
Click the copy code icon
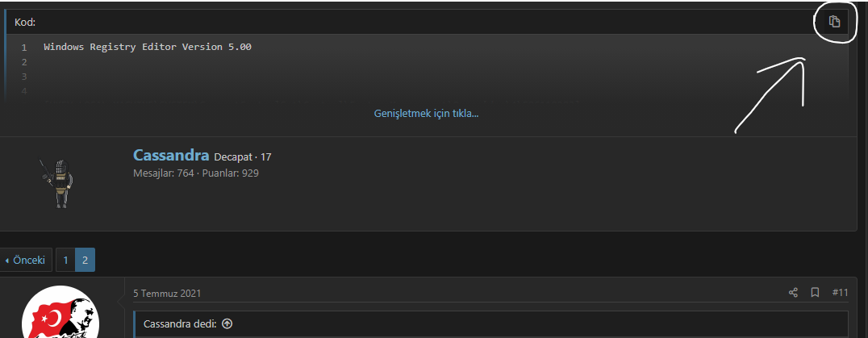point(835,22)
